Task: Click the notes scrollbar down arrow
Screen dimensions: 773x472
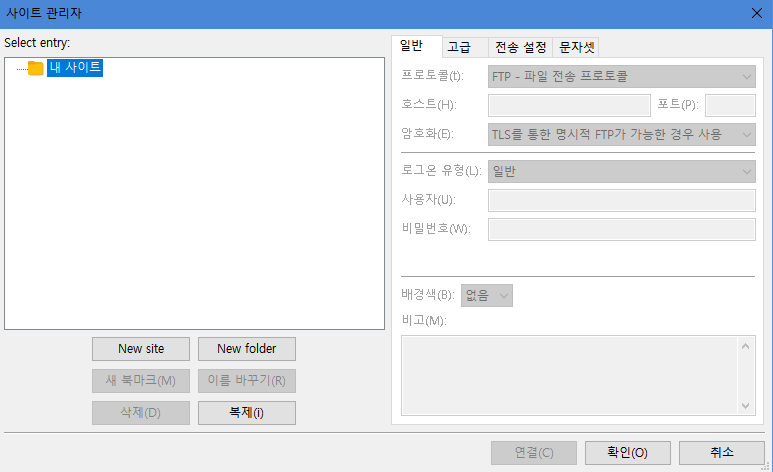Action: [x=745, y=405]
